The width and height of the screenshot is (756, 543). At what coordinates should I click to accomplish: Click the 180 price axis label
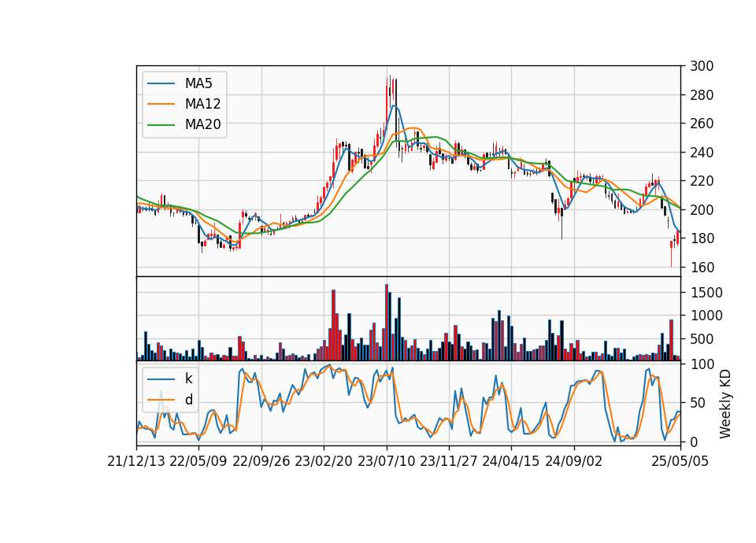pyautogui.click(x=702, y=238)
